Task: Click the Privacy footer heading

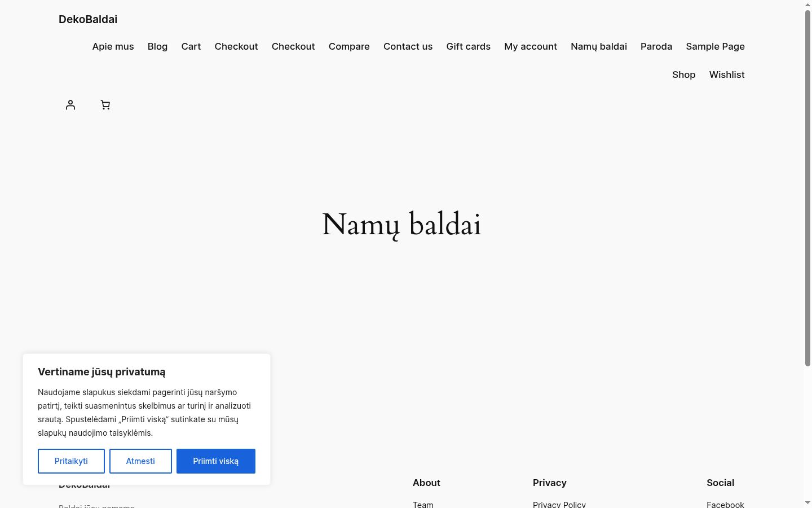Action: [x=550, y=483]
